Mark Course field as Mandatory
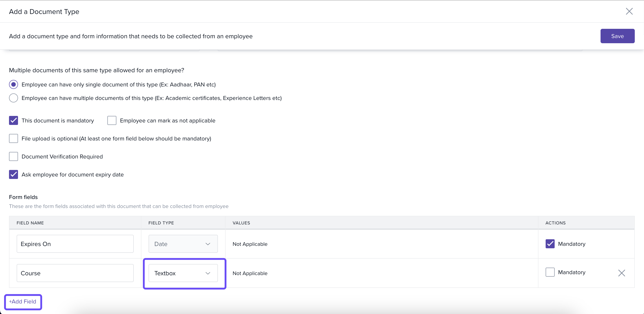Screen dimensions: 644x314 tap(550, 272)
